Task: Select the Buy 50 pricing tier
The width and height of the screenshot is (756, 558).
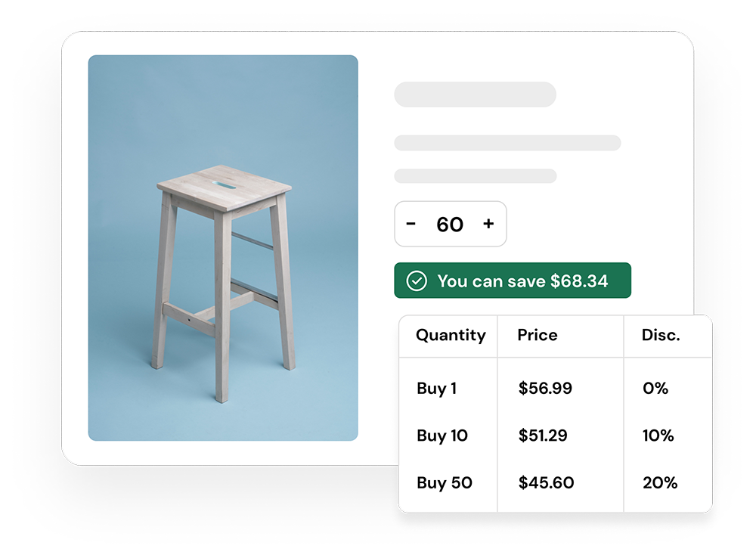Action: point(445,482)
